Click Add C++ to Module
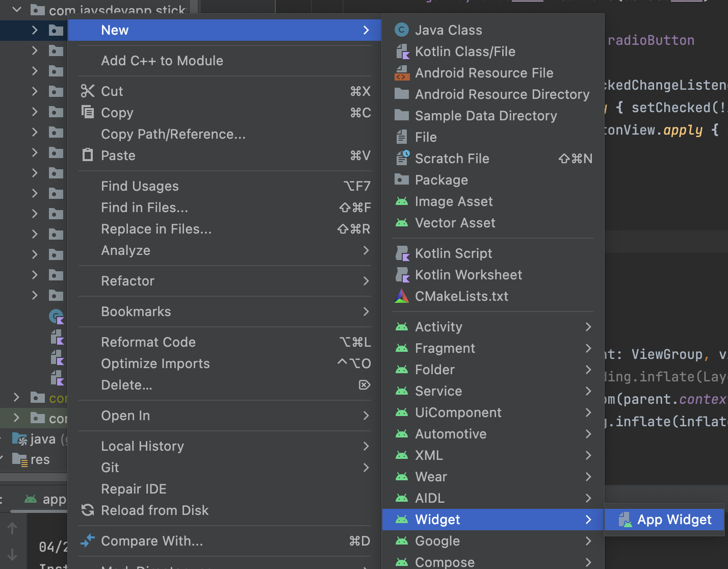The width and height of the screenshot is (728, 569). (162, 61)
